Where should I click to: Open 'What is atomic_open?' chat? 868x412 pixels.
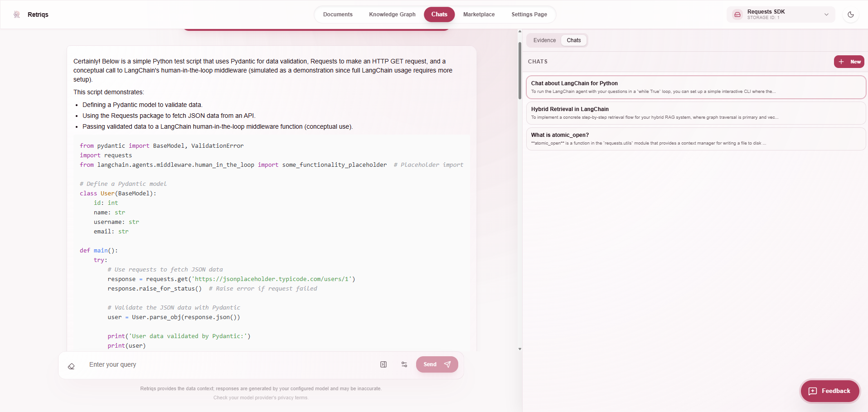(x=695, y=139)
